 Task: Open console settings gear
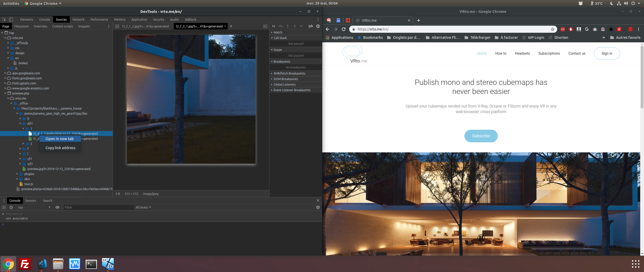click(x=318, y=207)
